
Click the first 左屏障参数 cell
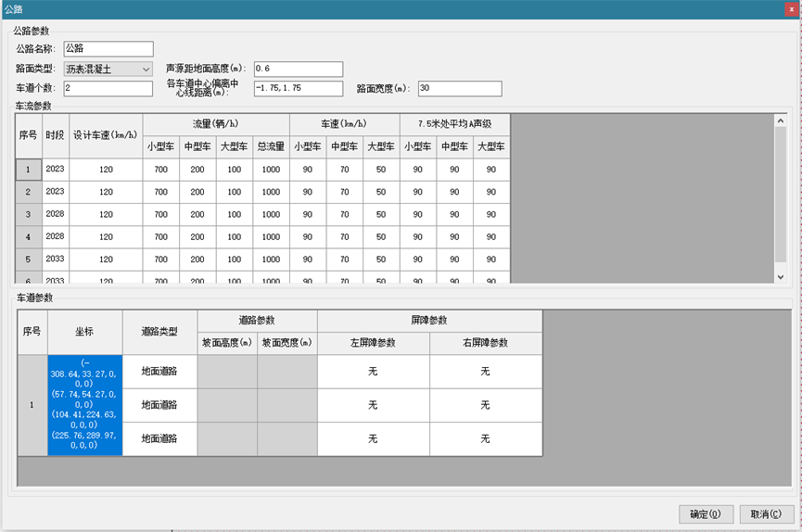tap(373, 372)
